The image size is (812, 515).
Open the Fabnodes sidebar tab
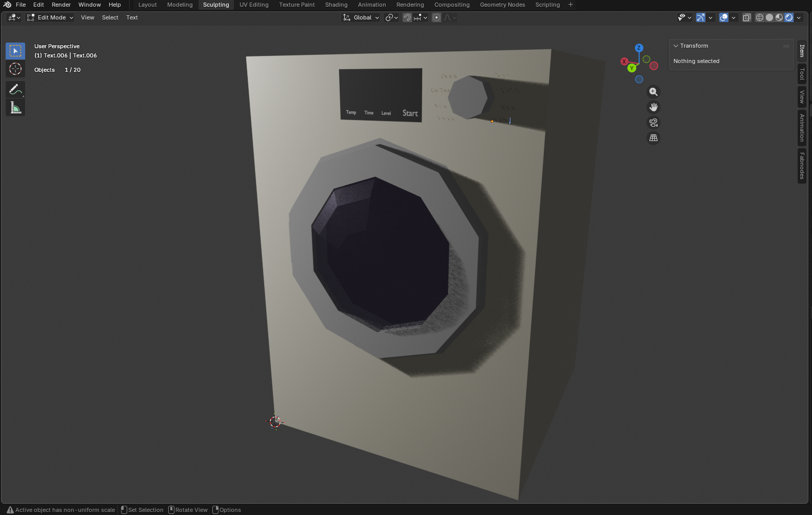[x=802, y=166]
